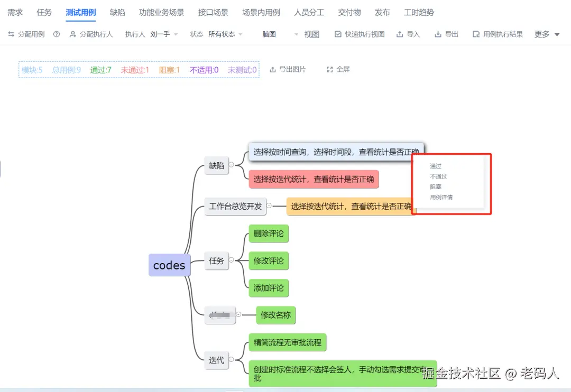Click the 导入 import icon
The width and height of the screenshot is (571, 392).
click(399, 34)
